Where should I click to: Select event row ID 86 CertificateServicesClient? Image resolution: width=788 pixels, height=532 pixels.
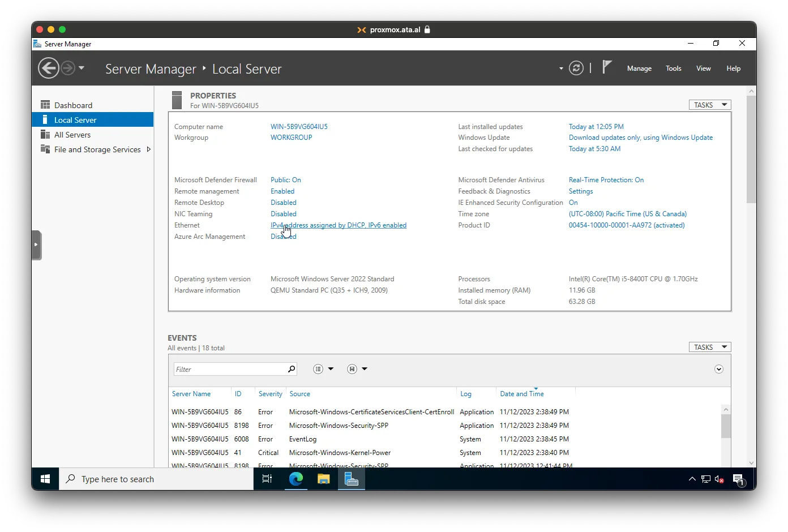445,412
